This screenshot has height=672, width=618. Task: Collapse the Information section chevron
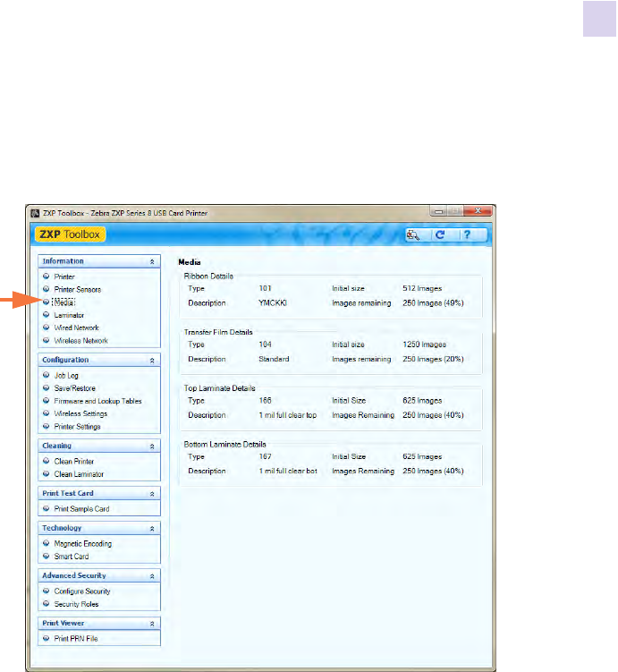tap(152, 261)
